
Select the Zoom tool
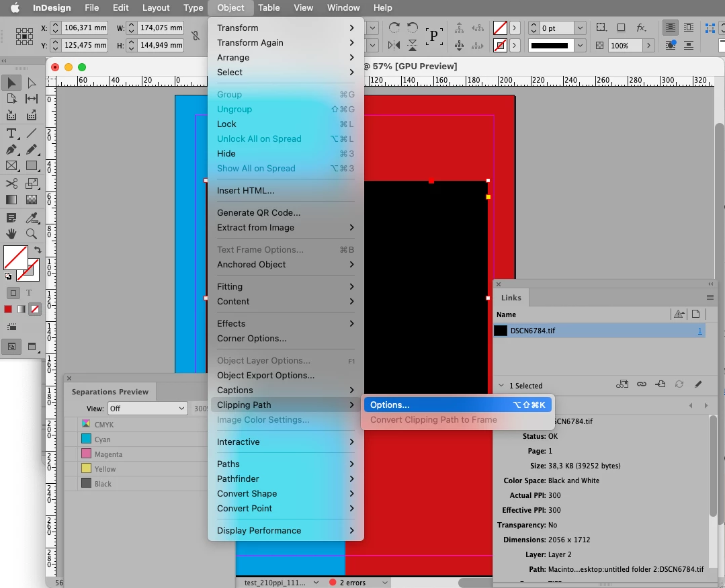pos(32,234)
